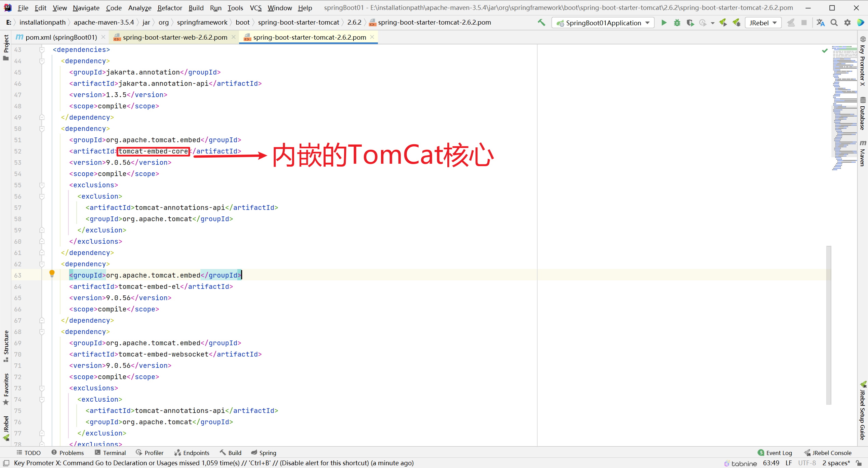The image size is (868, 468).
Task: Run with coverage shield icon
Action: [690, 23]
